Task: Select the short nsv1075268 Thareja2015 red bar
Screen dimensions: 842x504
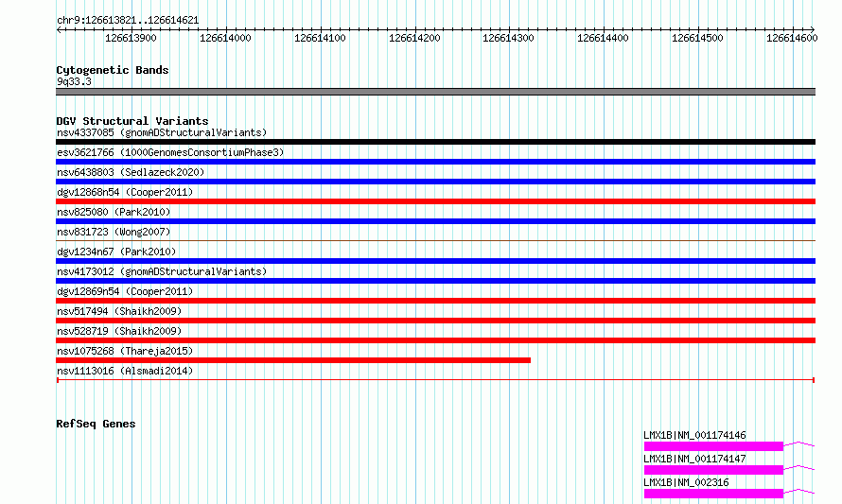Action: [293, 360]
